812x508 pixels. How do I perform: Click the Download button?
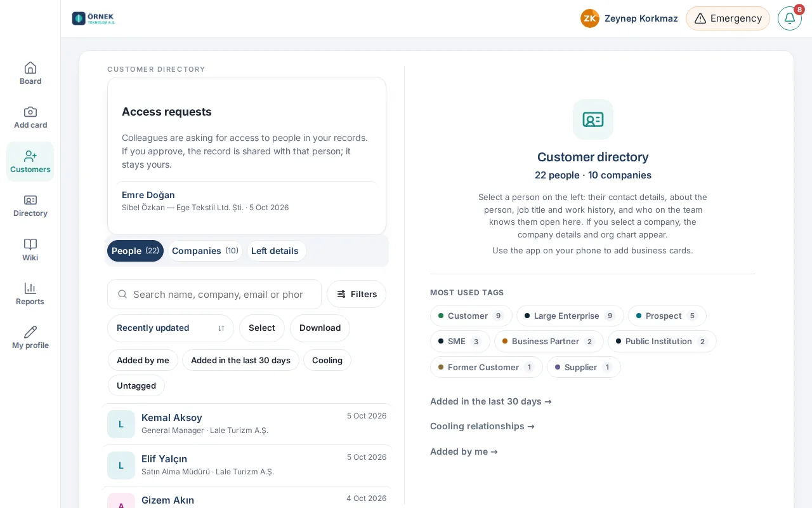click(320, 328)
